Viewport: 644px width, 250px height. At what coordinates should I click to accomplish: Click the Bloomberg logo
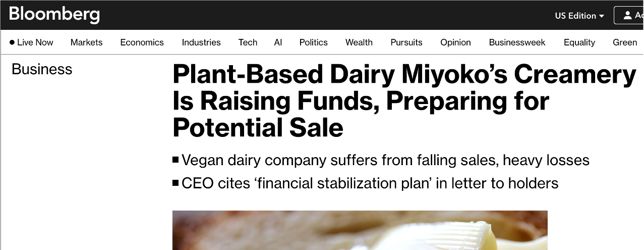click(54, 14)
